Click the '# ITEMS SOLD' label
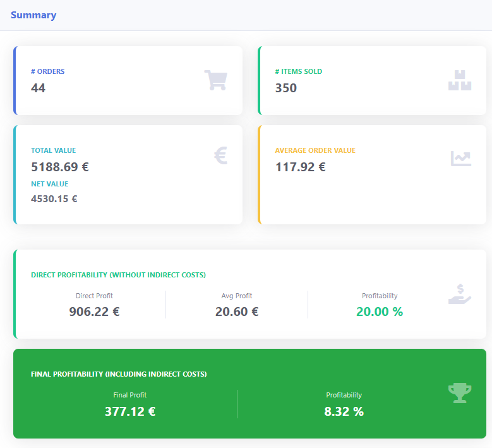Viewport: 492px width, 448px height. [x=298, y=71]
